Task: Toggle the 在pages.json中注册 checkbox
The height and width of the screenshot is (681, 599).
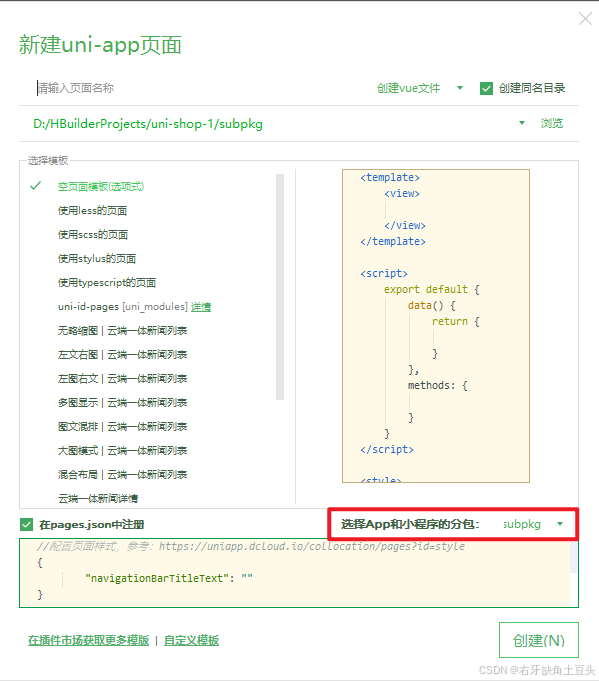Action: 26,524
